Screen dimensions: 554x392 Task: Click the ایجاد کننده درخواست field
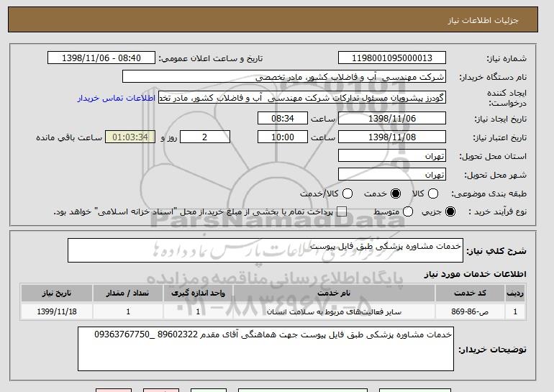point(302,98)
